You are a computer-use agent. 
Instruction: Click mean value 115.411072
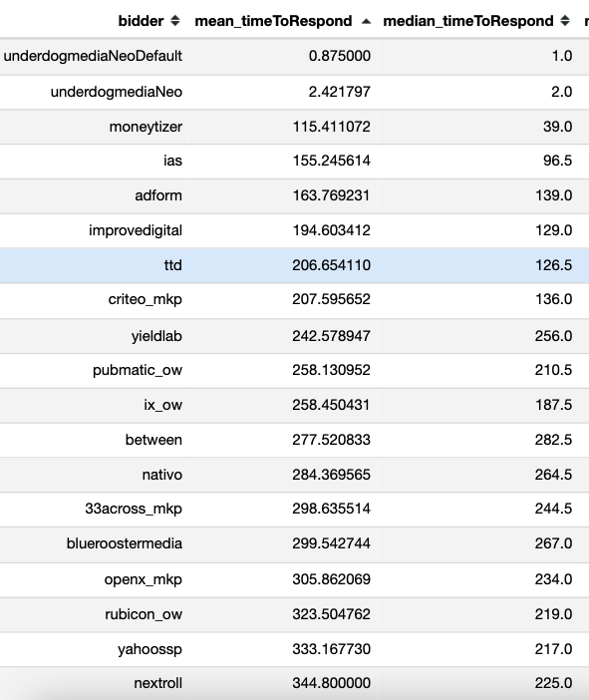(332, 127)
